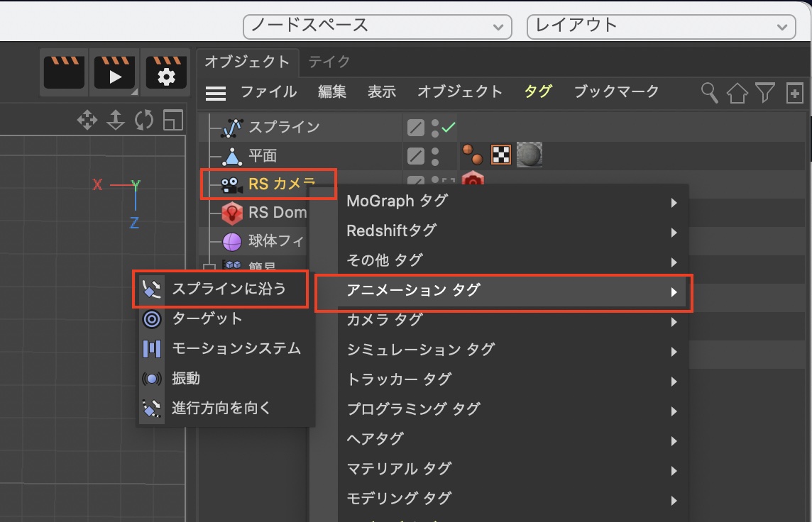812x522 pixels.
Task: Toggle visibility dots of 平面 object
Action: click(435, 156)
